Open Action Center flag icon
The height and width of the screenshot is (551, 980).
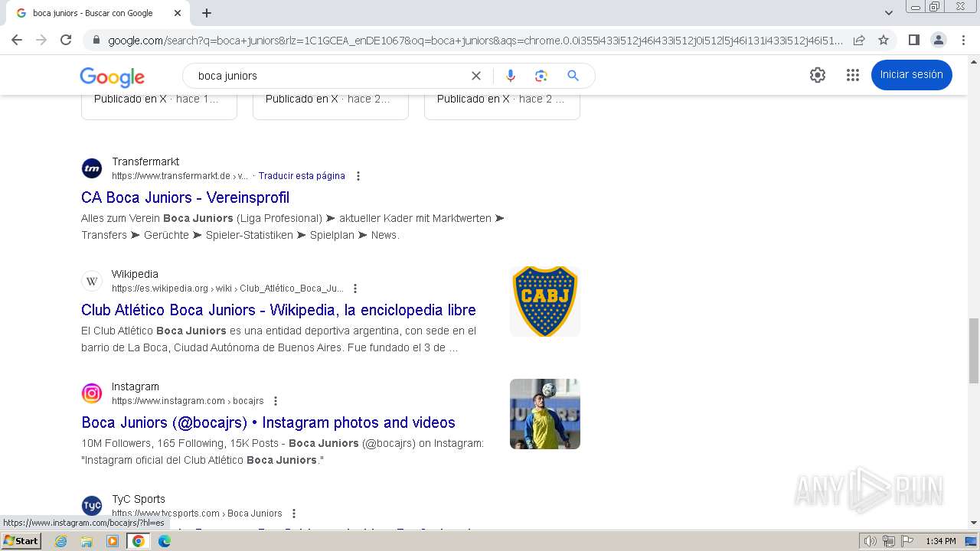[x=906, y=541]
